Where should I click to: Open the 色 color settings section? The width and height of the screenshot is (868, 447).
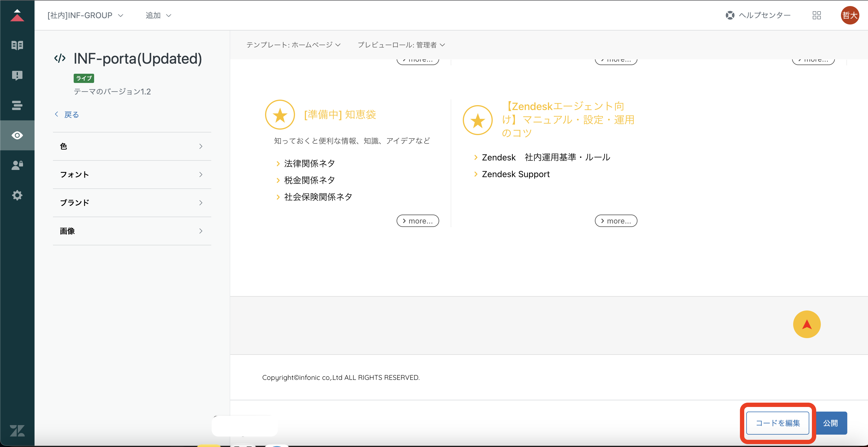(x=132, y=146)
